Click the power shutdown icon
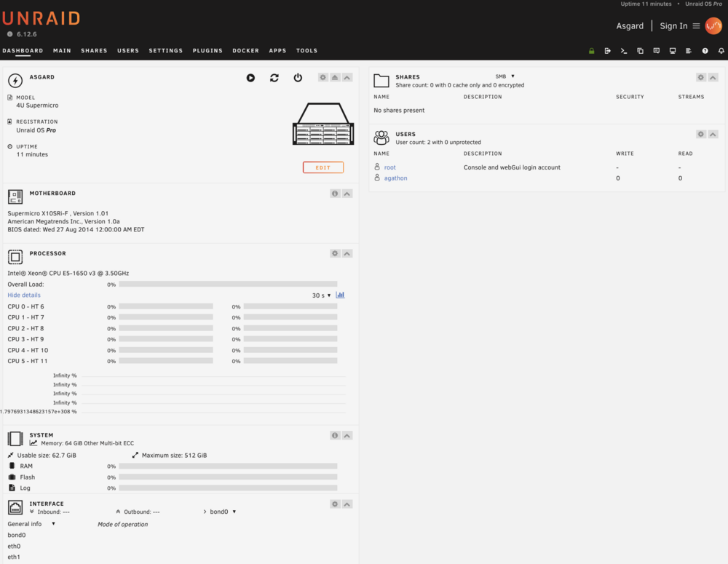 298,78
